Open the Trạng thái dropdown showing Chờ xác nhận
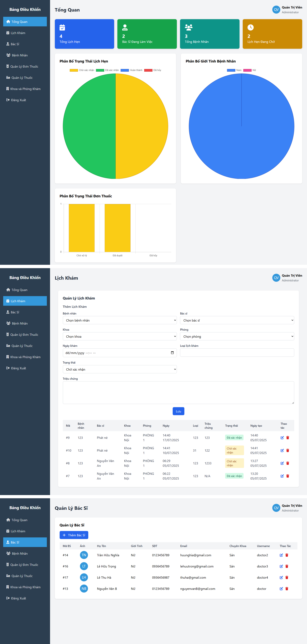The image size is (307, 644). [120, 369]
